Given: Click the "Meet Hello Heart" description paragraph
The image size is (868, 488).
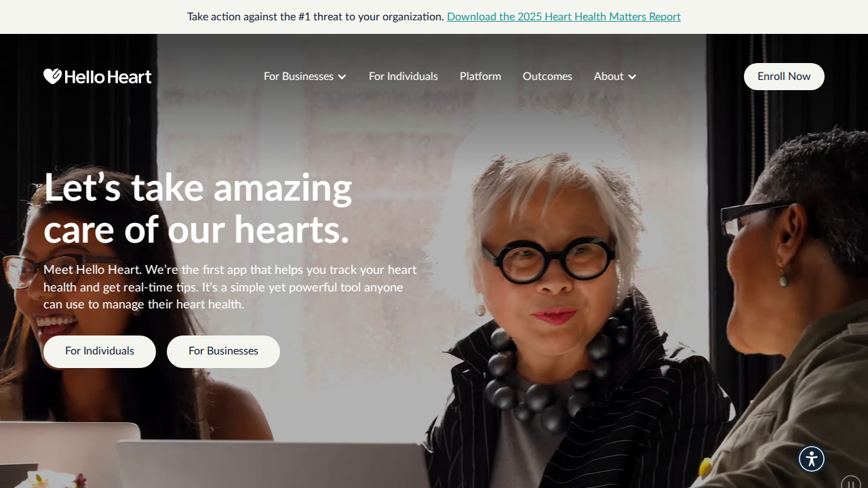Looking at the screenshot, I should pos(231,287).
